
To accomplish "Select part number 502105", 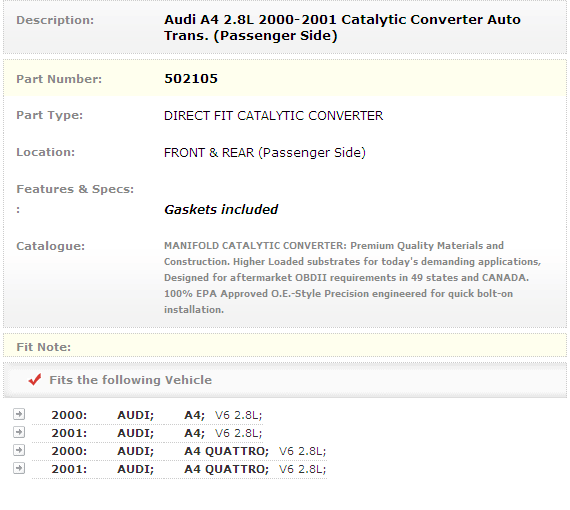I will tap(191, 79).
